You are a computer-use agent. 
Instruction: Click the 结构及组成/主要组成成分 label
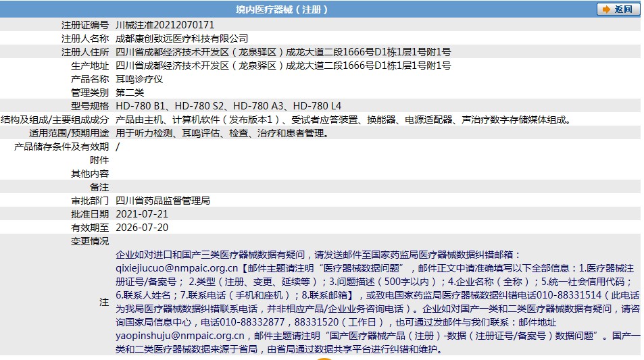[x=55, y=120]
